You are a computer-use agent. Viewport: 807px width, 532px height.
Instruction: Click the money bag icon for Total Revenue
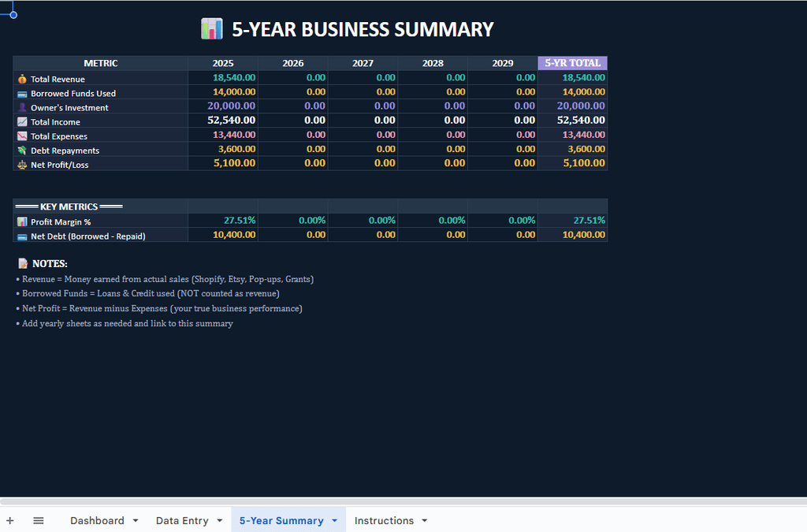click(22, 79)
